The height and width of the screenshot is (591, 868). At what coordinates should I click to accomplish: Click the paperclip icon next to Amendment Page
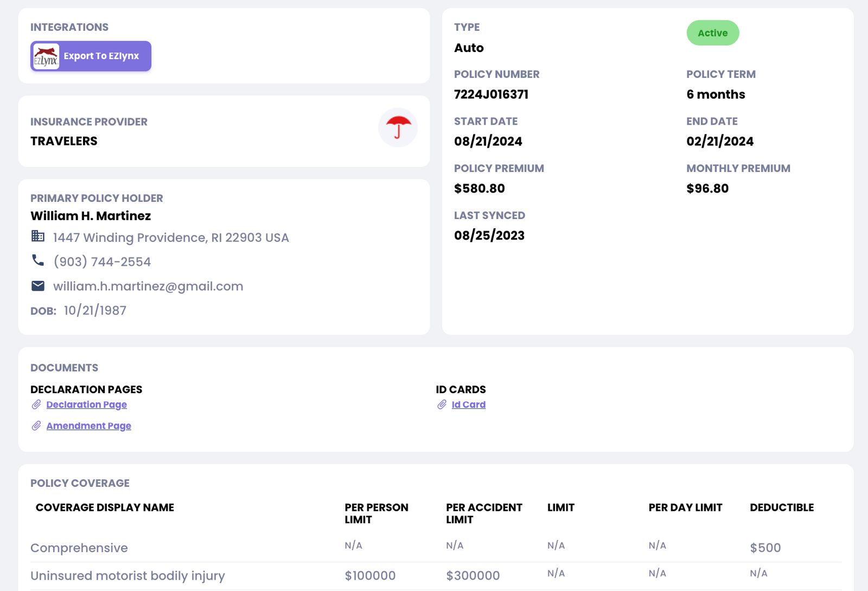(x=36, y=426)
